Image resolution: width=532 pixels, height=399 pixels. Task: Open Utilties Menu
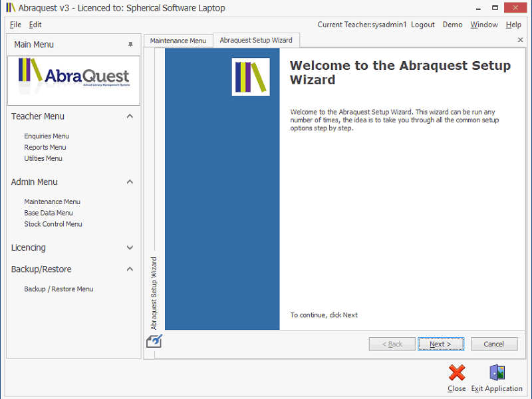43,158
